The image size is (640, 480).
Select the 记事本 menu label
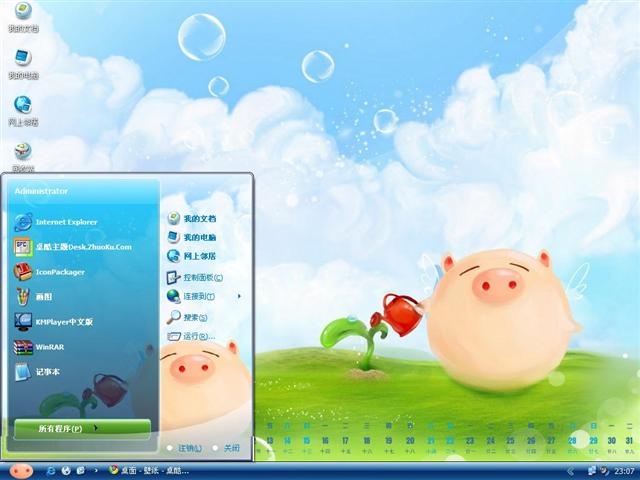coord(48,372)
